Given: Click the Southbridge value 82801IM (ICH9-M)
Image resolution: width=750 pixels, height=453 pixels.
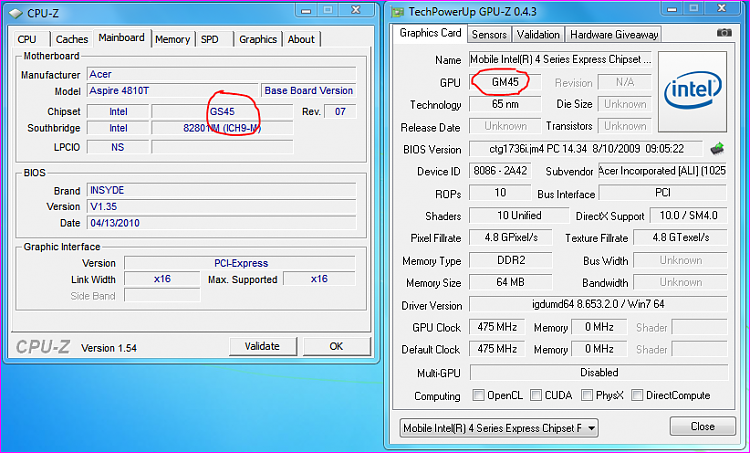Looking at the screenshot, I should tap(222, 128).
